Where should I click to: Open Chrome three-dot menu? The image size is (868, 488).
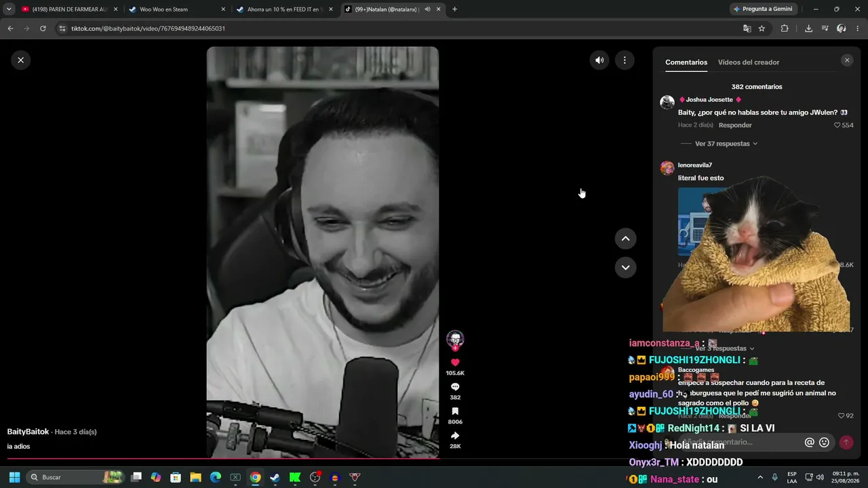[x=858, y=28]
